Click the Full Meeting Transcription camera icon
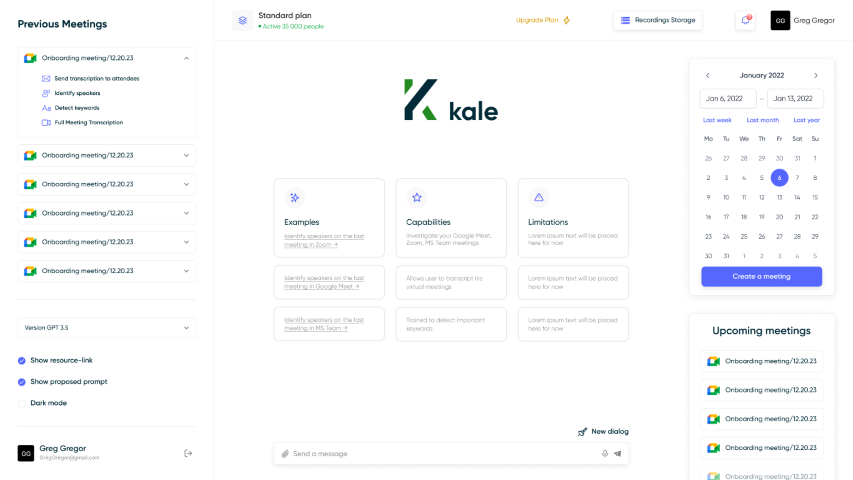Screen dimensions: 853x480 tap(46, 122)
